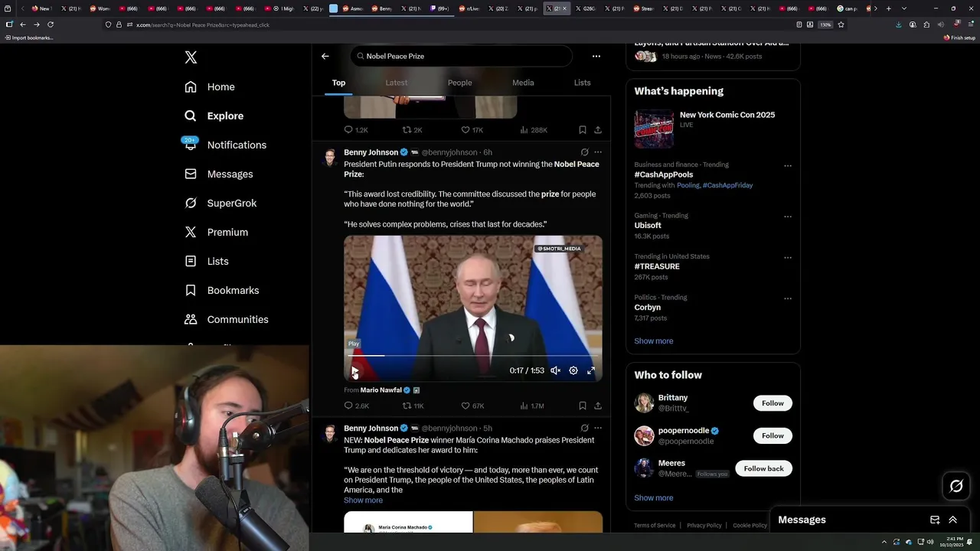Open Notifications from the sidebar
980x551 pixels.
click(225, 145)
